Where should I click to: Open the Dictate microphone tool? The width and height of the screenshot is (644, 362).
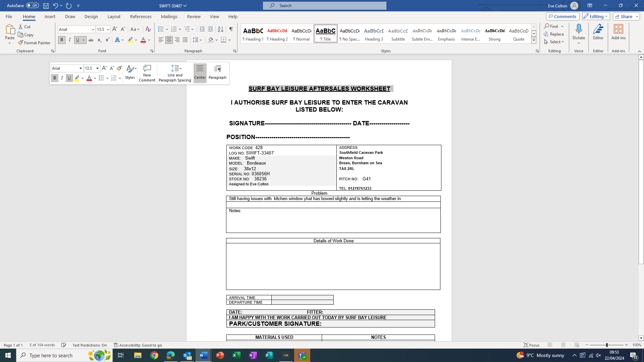[x=579, y=29]
